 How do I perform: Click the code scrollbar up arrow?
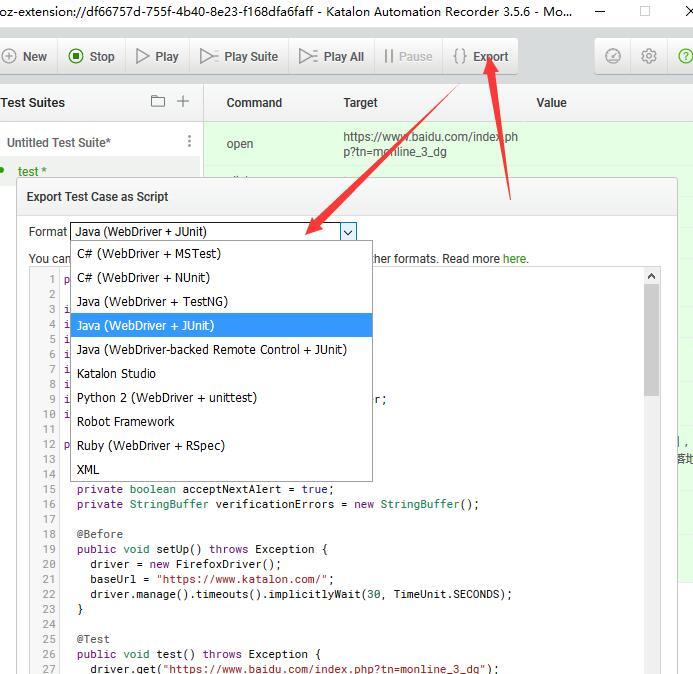[x=651, y=276]
